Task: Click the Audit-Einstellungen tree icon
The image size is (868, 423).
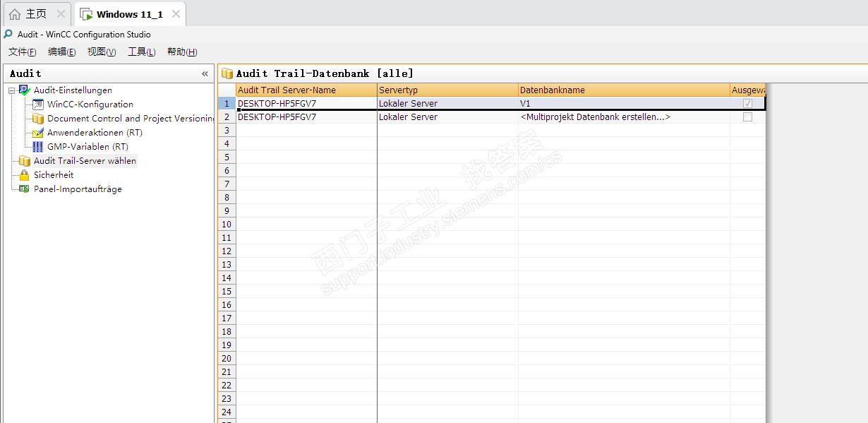Action: tap(25, 90)
